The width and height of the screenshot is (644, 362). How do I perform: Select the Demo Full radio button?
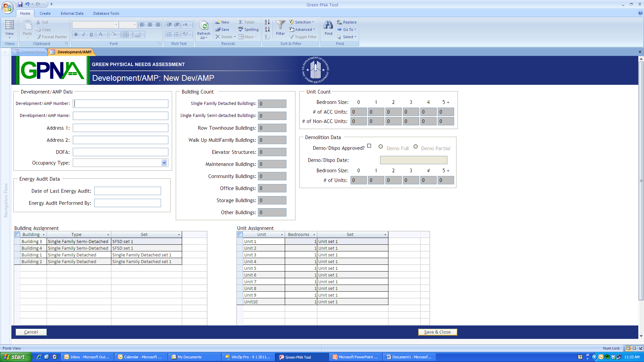click(381, 146)
